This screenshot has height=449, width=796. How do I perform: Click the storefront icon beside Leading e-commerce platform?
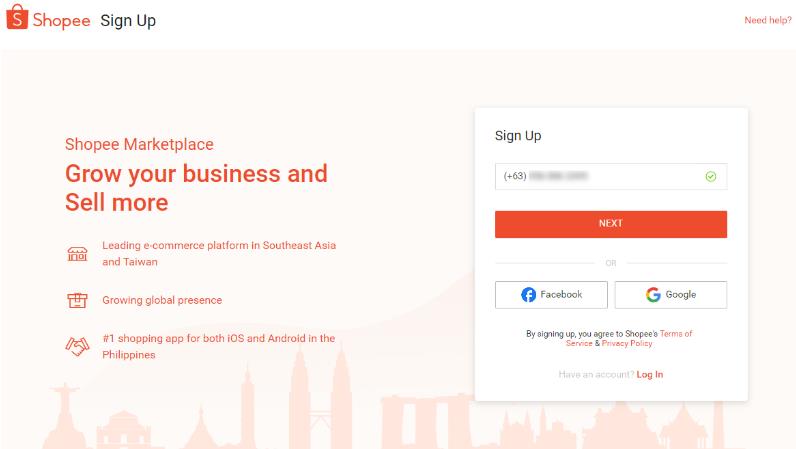pos(77,253)
